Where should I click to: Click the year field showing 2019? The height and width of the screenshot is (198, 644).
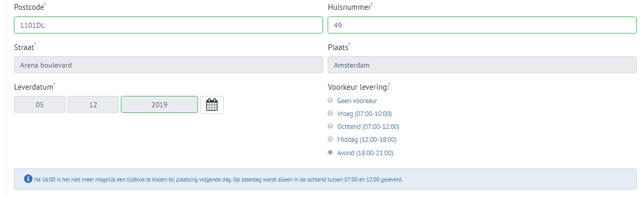tap(159, 105)
